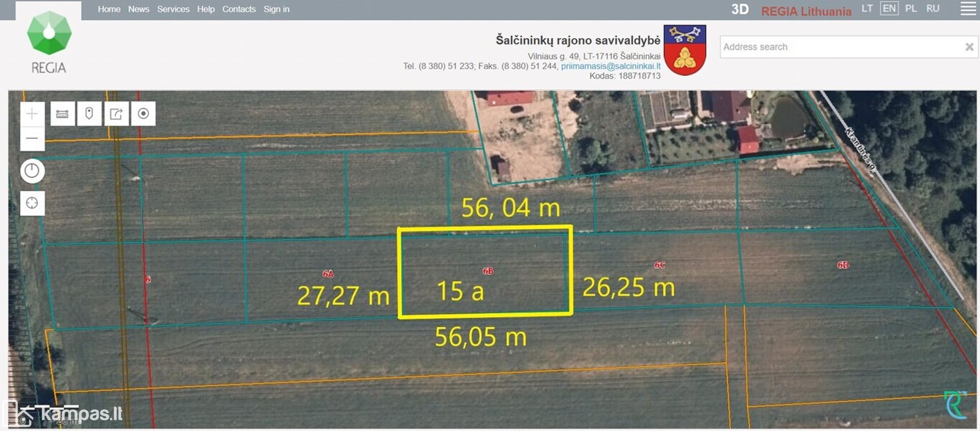Image resolution: width=980 pixels, height=431 pixels.
Task: Open the Help menu item
Action: (x=206, y=9)
